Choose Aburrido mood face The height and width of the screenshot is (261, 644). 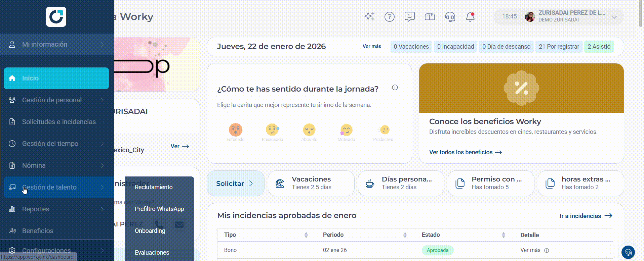(x=309, y=130)
